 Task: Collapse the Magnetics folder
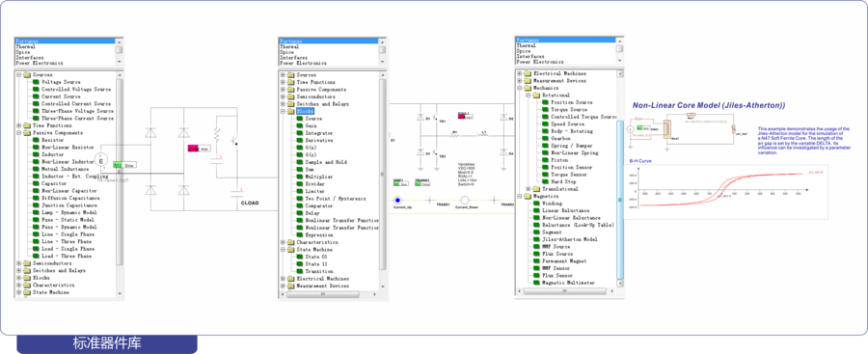point(519,196)
